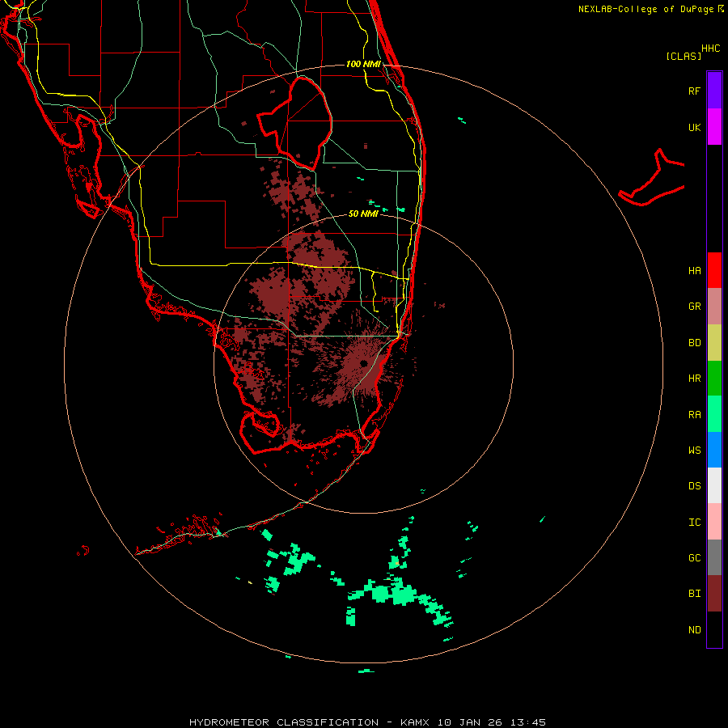The image size is (728, 728).
Task: Click the WS blue legend swatch
Action: coord(714,450)
